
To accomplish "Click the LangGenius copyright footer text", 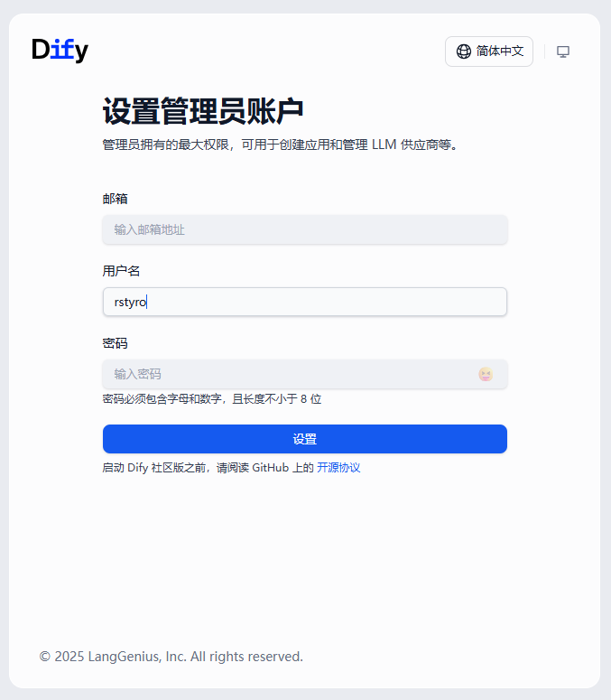I will 171,657.
